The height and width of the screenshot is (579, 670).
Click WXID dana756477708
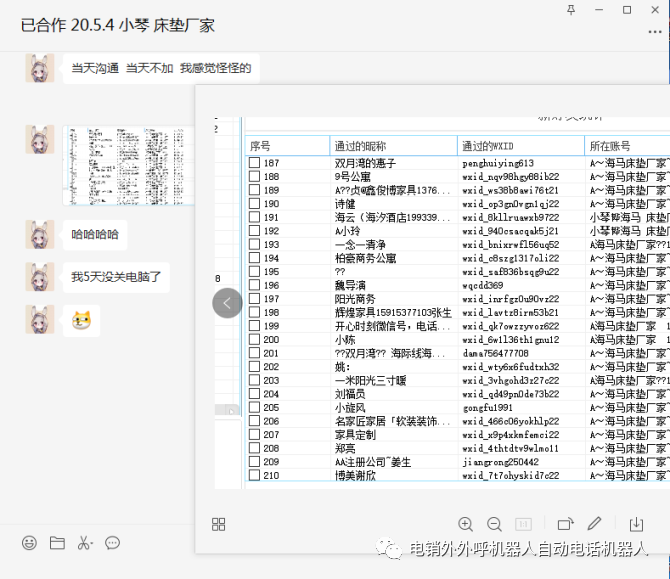click(495, 353)
